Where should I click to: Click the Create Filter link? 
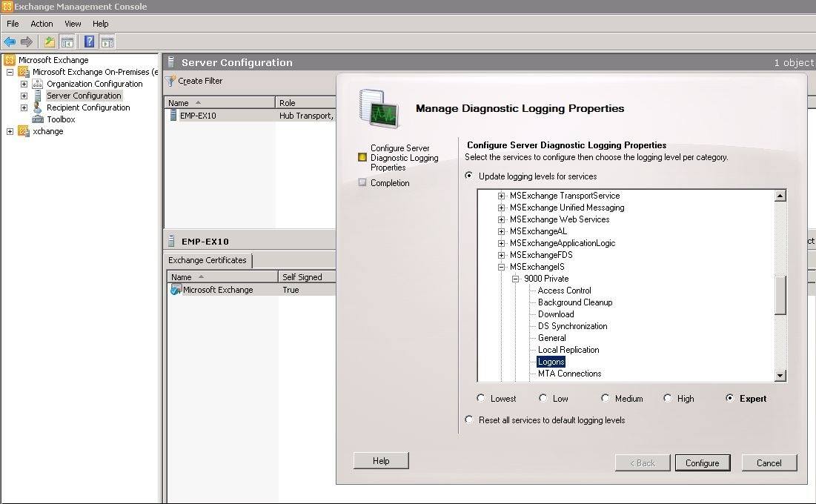click(200, 81)
